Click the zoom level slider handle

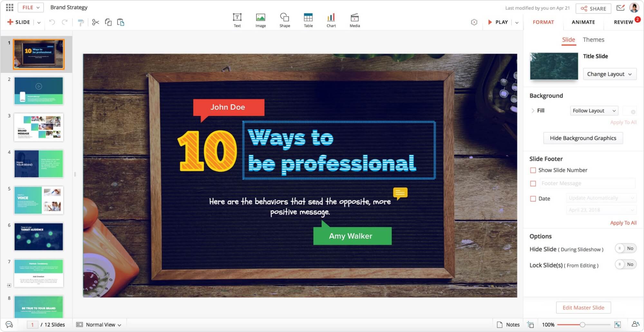click(582, 325)
